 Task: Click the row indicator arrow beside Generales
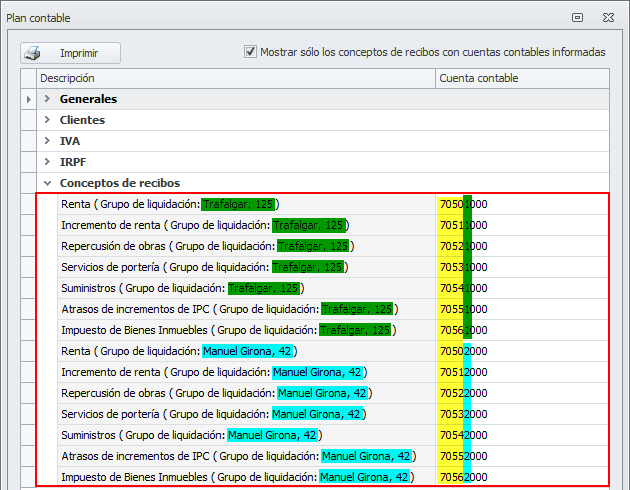click(x=29, y=99)
